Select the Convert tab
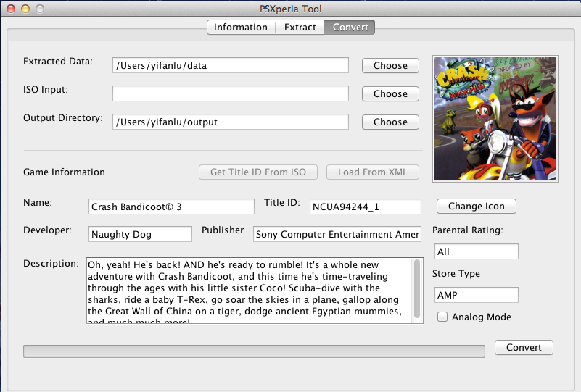 point(350,28)
